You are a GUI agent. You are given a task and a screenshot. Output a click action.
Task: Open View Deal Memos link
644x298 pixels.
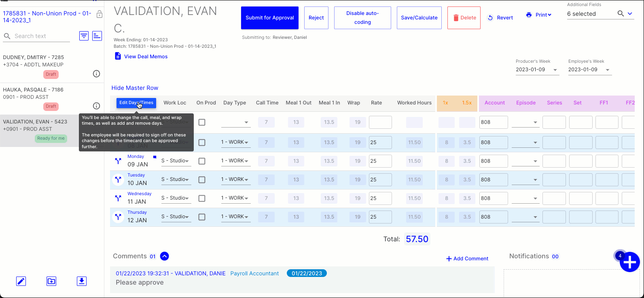click(146, 57)
